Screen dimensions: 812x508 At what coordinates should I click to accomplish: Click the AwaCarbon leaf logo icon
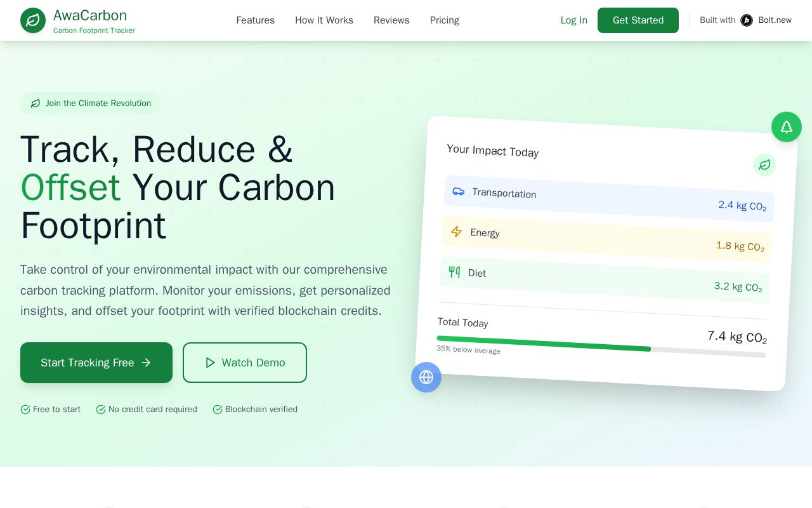tap(33, 20)
